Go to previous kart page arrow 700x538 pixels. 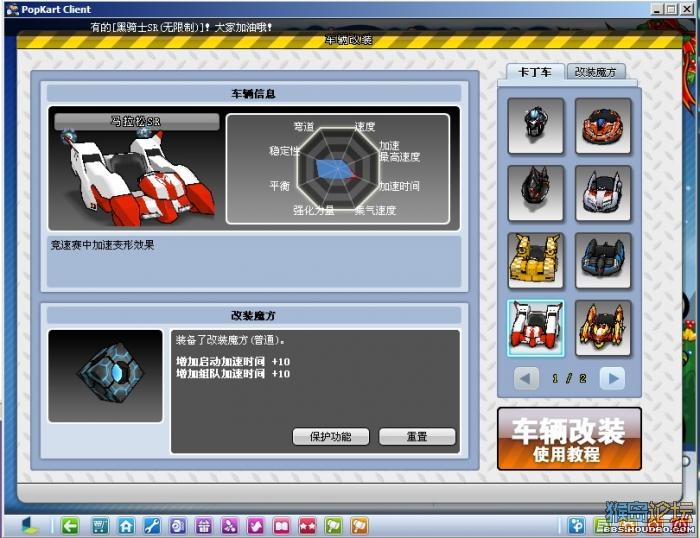(x=526, y=379)
